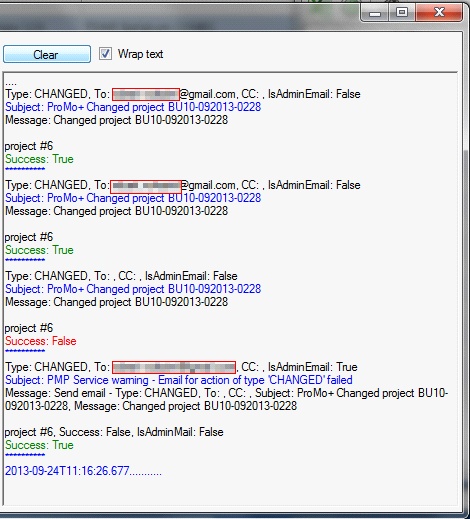Maximize the log window
This screenshot has width=470, height=519.
pyautogui.click(x=402, y=13)
